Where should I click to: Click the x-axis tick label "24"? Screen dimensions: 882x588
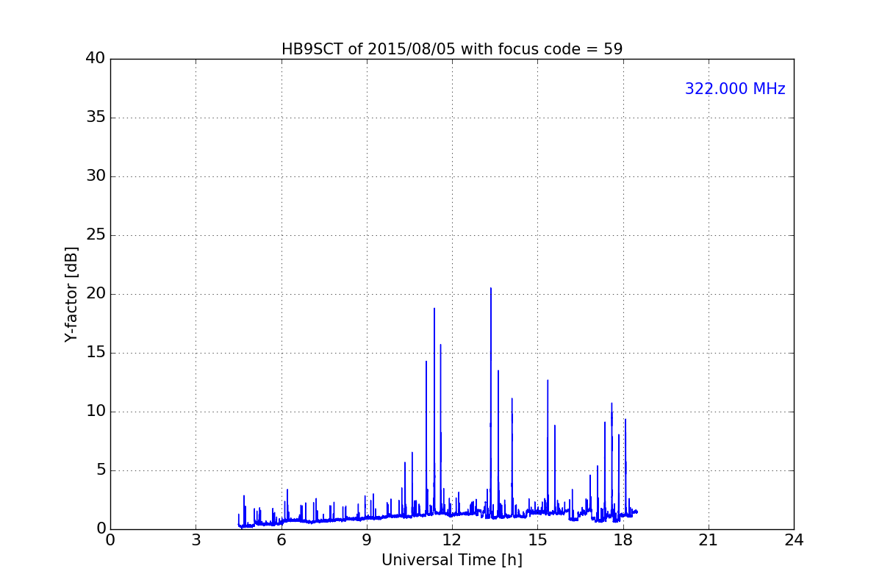794,540
